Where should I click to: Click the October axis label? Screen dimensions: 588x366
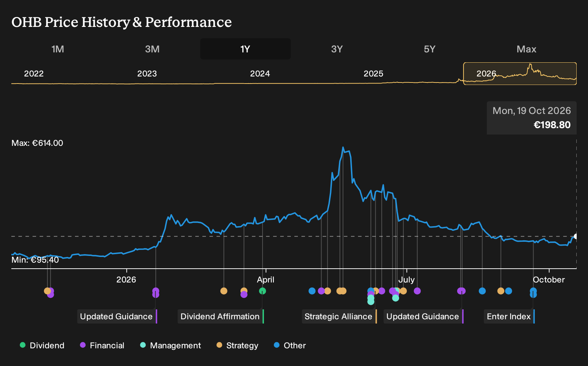(x=549, y=280)
